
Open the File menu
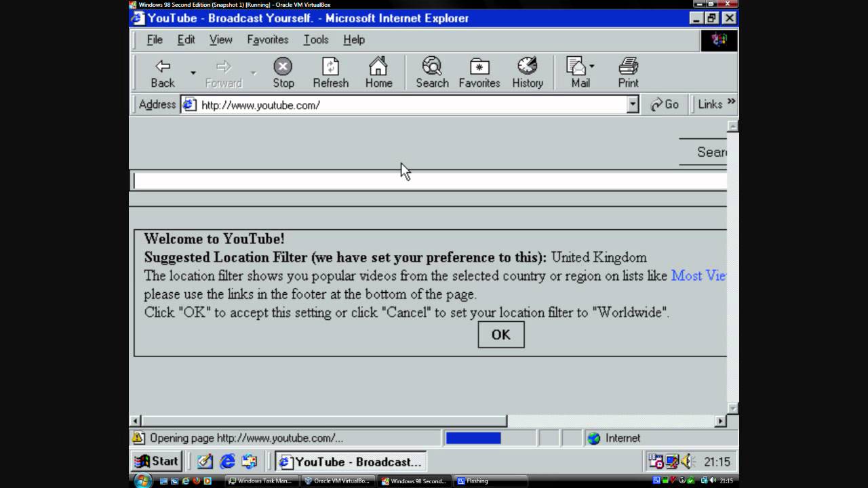pos(155,39)
